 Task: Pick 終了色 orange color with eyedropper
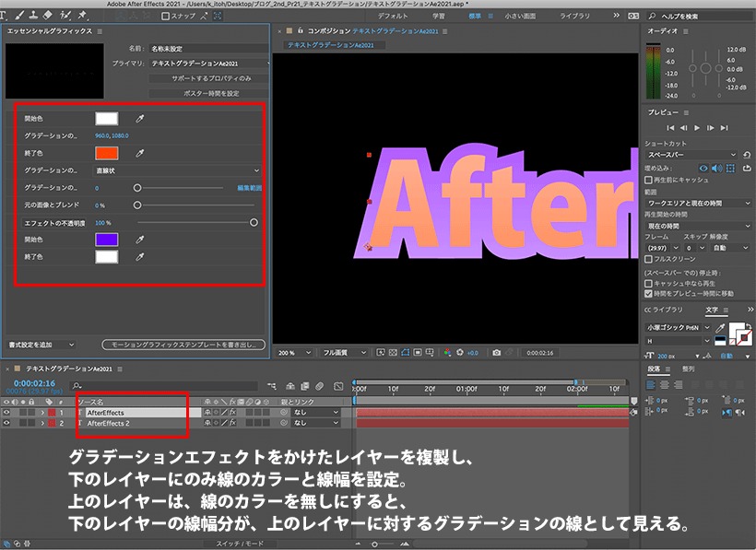pos(140,153)
